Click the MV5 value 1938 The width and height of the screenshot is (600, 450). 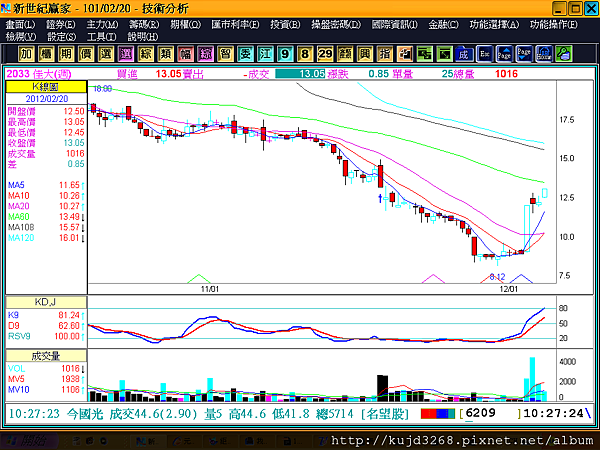tap(70, 379)
